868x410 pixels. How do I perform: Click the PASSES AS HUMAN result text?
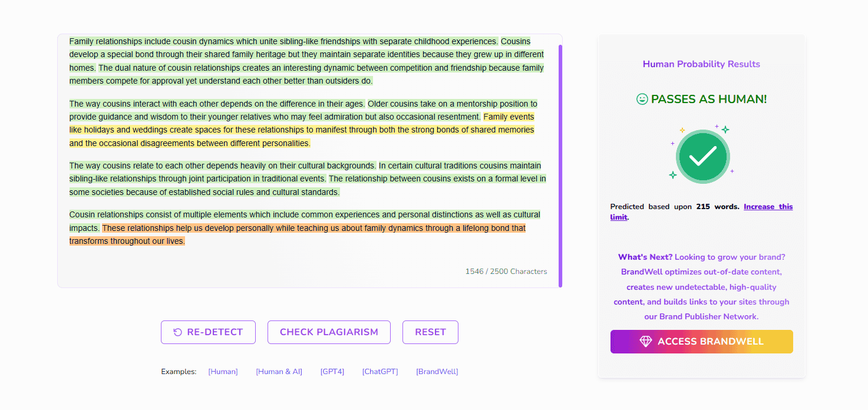click(x=709, y=100)
